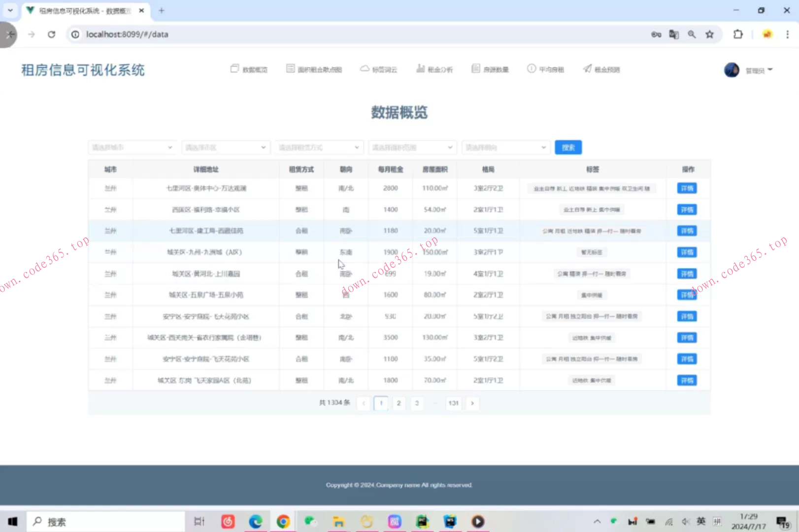Jump to page 131
799x532 pixels.
click(453, 403)
